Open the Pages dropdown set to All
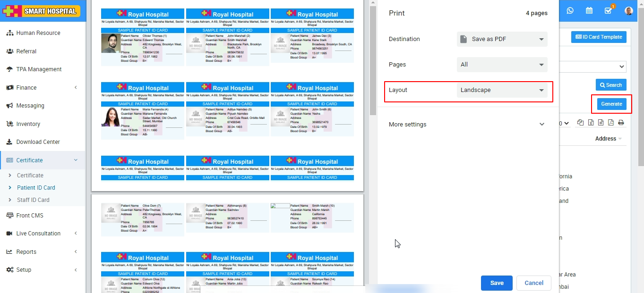 tap(502, 65)
